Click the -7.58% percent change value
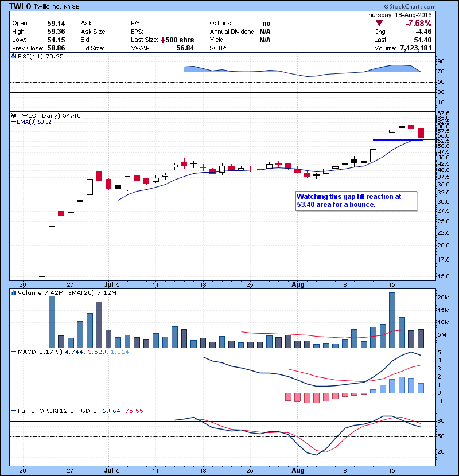Image resolution: width=459 pixels, height=476 pixels. 419,24
